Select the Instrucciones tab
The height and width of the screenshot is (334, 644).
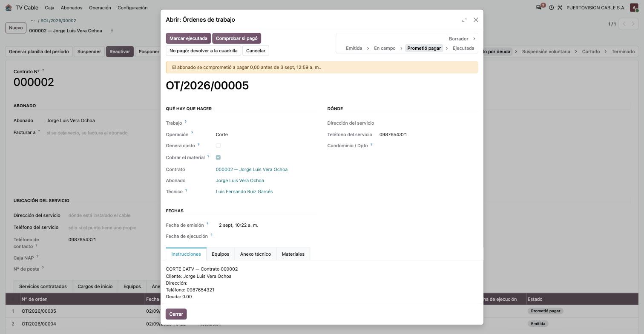tap(186, 254)
